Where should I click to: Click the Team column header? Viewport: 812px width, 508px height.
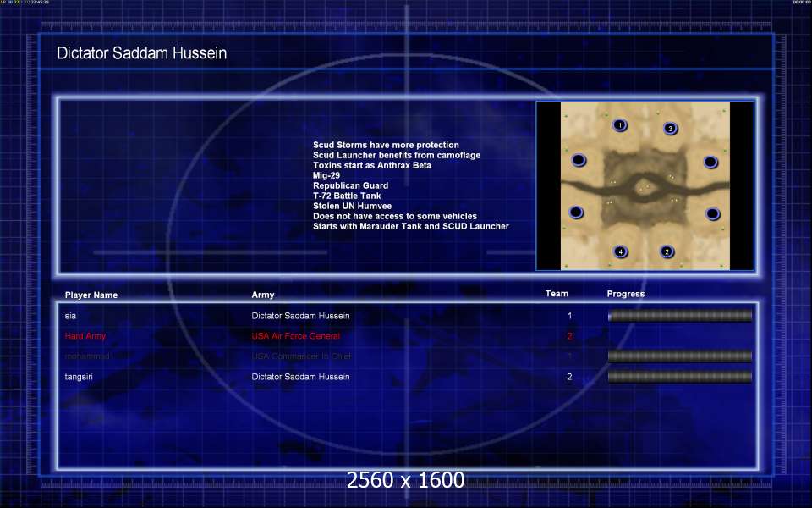pos(557,294)
